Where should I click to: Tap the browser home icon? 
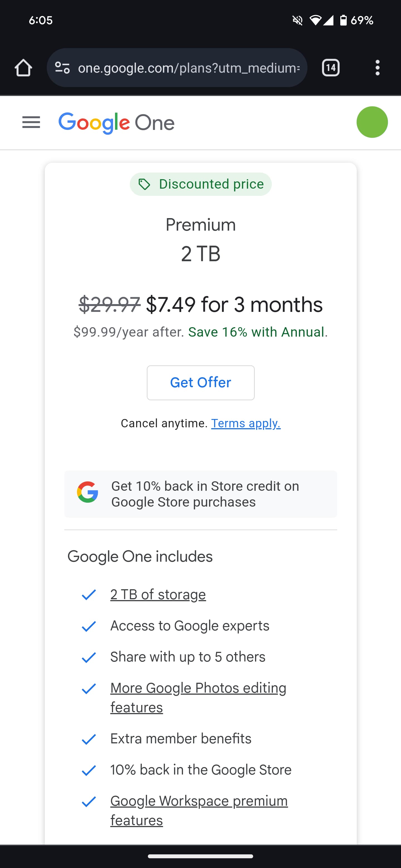pyautogui.click(x=23, y=68)
